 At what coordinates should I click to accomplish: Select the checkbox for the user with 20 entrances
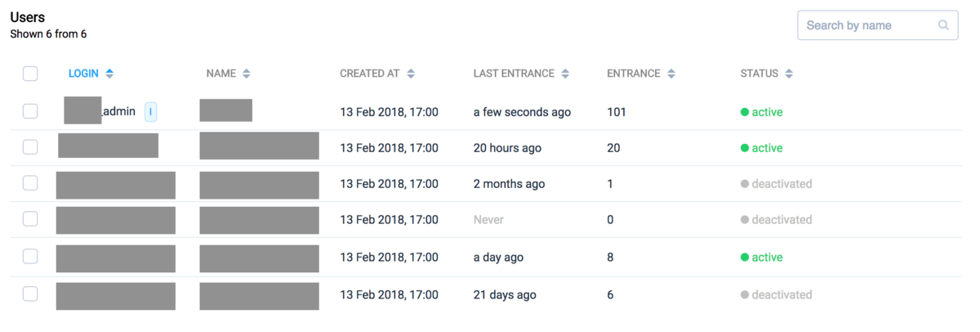click(x=30, y=147)
